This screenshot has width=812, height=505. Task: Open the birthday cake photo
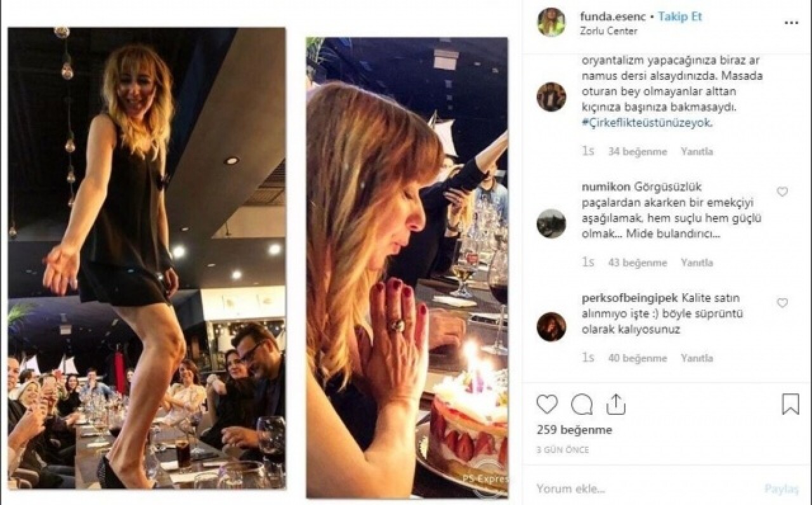tap(407, 267)
